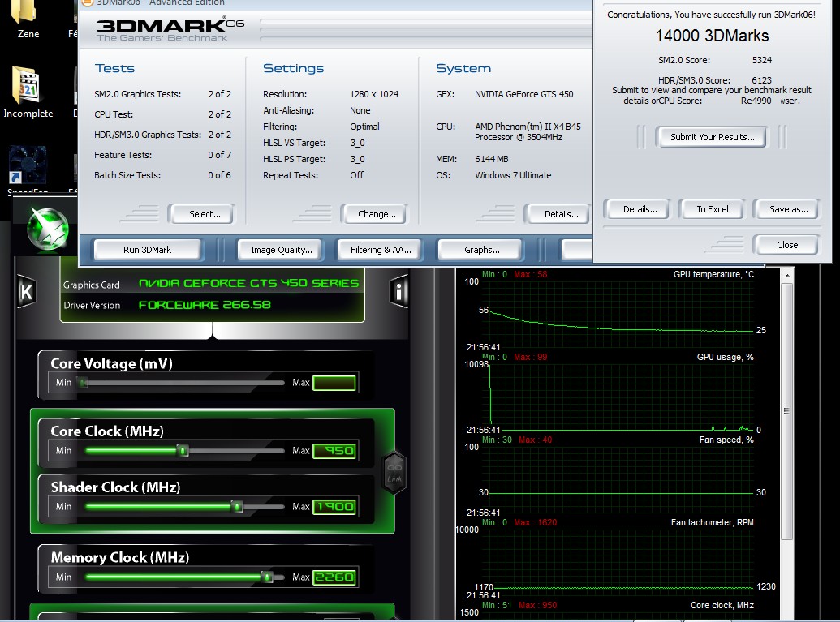Click the green EVGA Precision logo orb
The width and height of the screenshot is (840, 622).
click(48, 229)
